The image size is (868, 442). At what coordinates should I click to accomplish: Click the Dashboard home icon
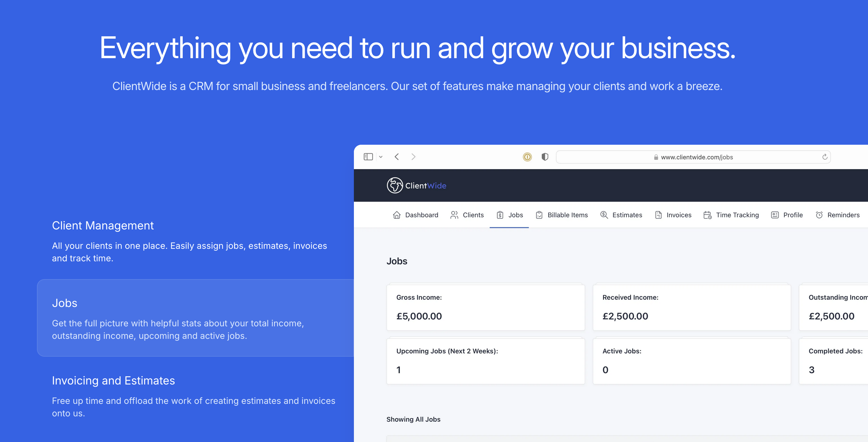pyautogui.click(x=396, y=215)
